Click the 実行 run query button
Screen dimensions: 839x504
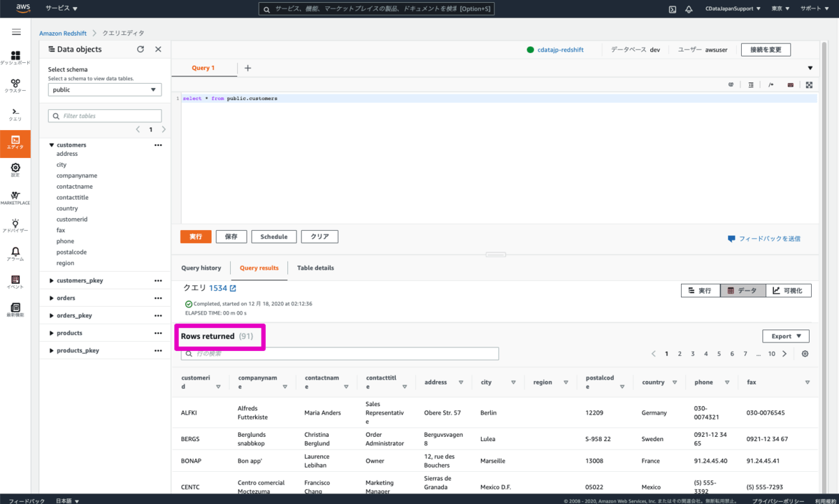(196, 237)
